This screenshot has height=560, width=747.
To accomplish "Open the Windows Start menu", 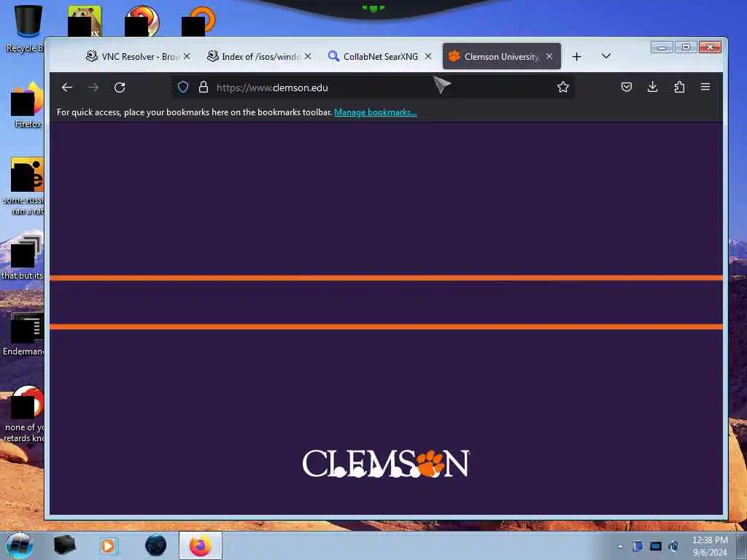I will pyautogui.click(x=19, y=545).
